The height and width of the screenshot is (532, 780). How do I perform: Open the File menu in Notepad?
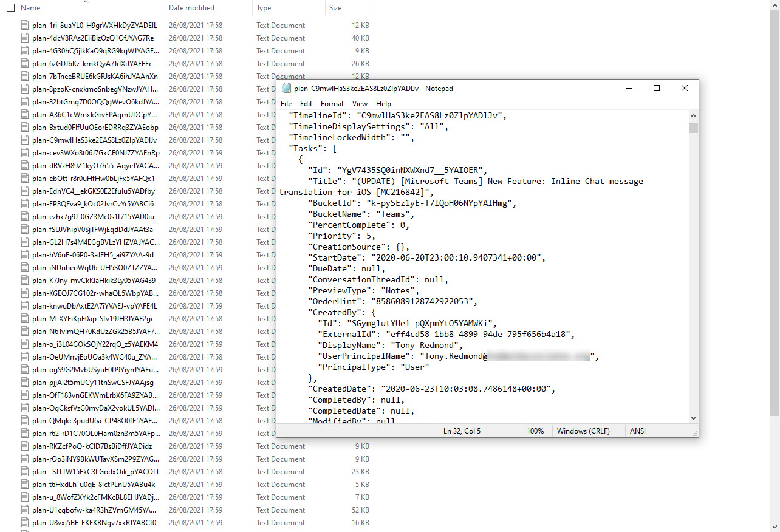point(286,104)
